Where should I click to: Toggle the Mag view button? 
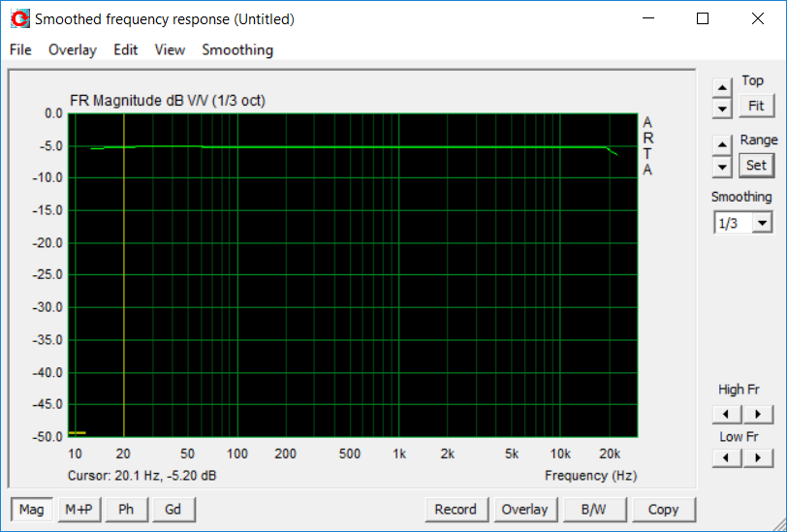(x=31, y=510)
